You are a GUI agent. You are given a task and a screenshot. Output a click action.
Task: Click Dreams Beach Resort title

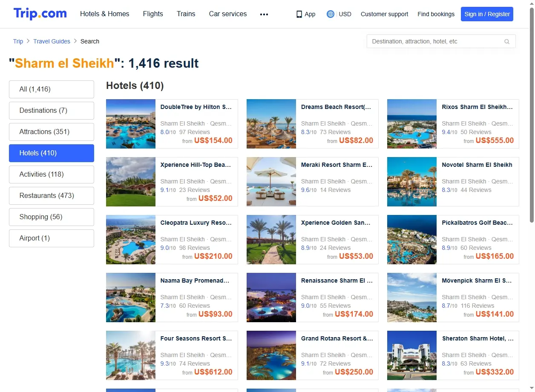(x=336, y=107)
